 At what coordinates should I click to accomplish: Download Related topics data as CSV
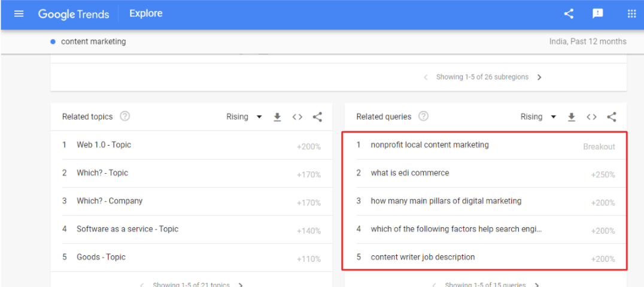277,117
